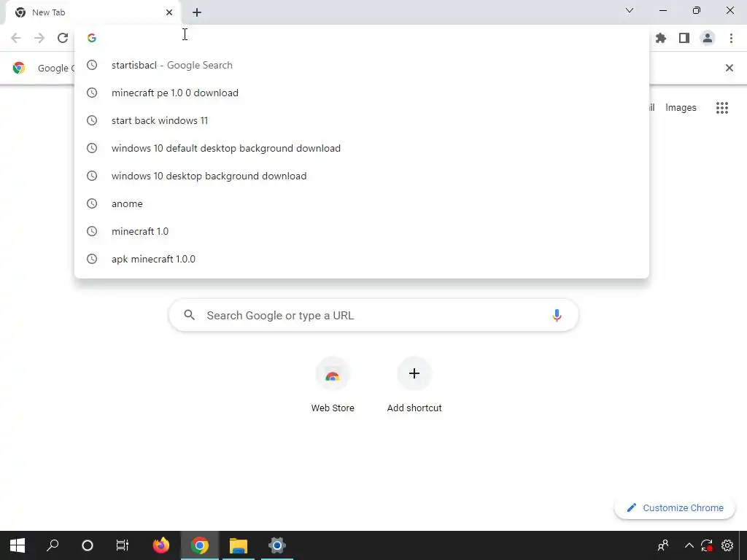Open the Google apps grid
This screenshot has height=560, width=747.
(722, 108)
